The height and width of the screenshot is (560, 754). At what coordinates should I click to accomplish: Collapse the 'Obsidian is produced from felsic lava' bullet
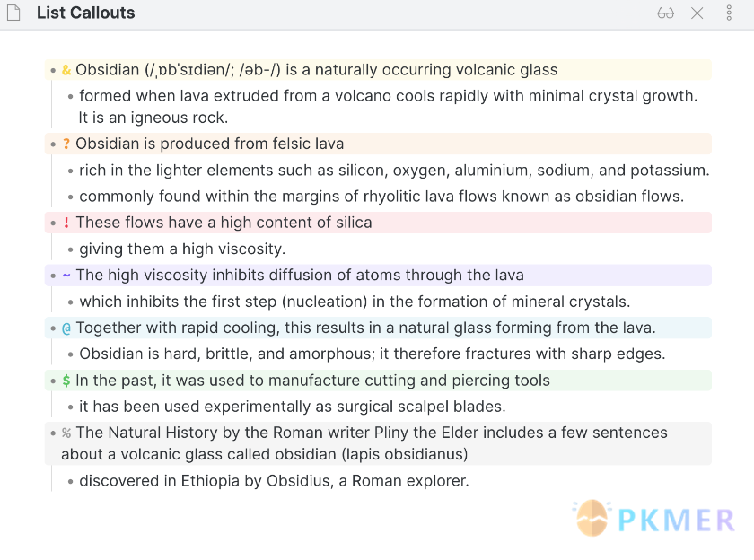pos(52,144)
